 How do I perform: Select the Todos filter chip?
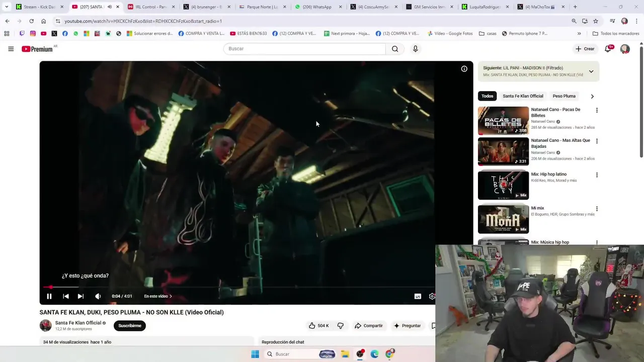[487, 96]
